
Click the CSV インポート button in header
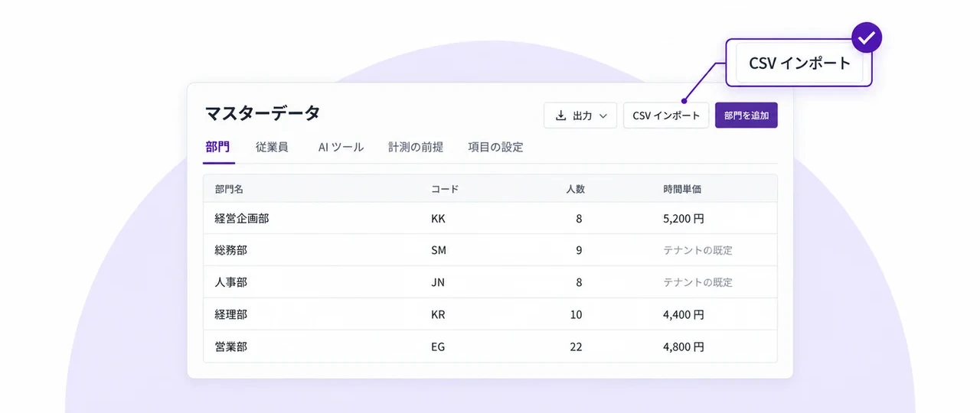coord(666,115)
